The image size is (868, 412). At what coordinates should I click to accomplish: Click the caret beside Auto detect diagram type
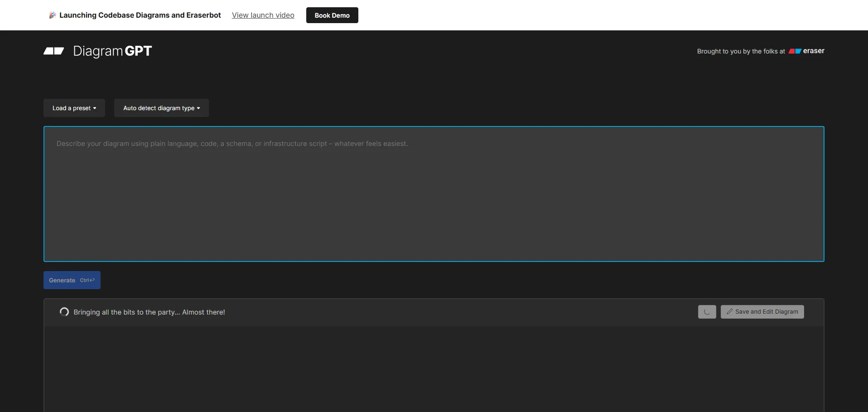[x=198, y=108]
